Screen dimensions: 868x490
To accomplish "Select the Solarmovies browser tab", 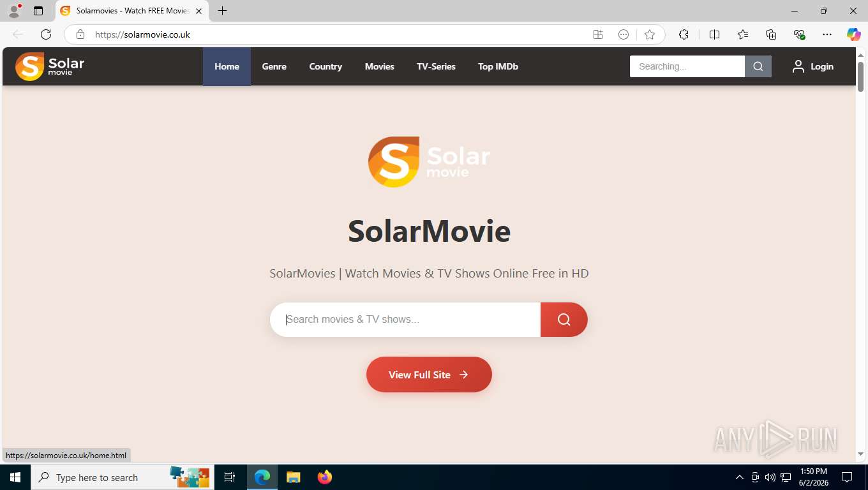I will (x=131, y=11).
